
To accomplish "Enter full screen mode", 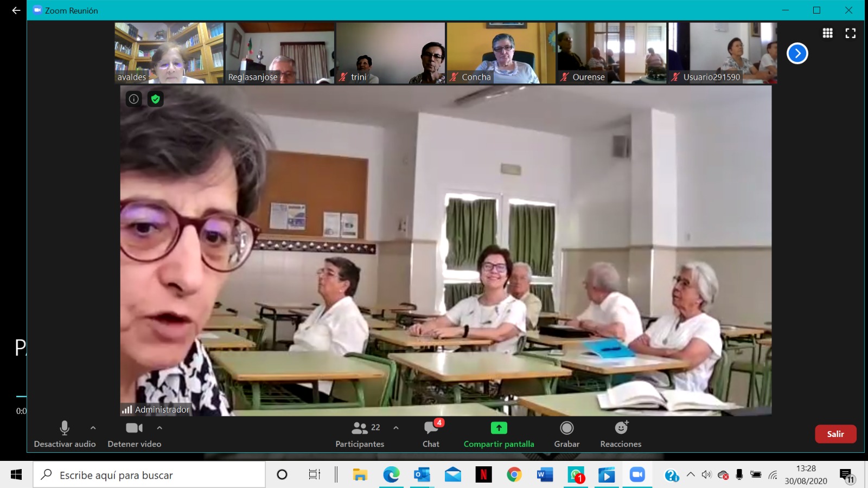I will 850,33.
